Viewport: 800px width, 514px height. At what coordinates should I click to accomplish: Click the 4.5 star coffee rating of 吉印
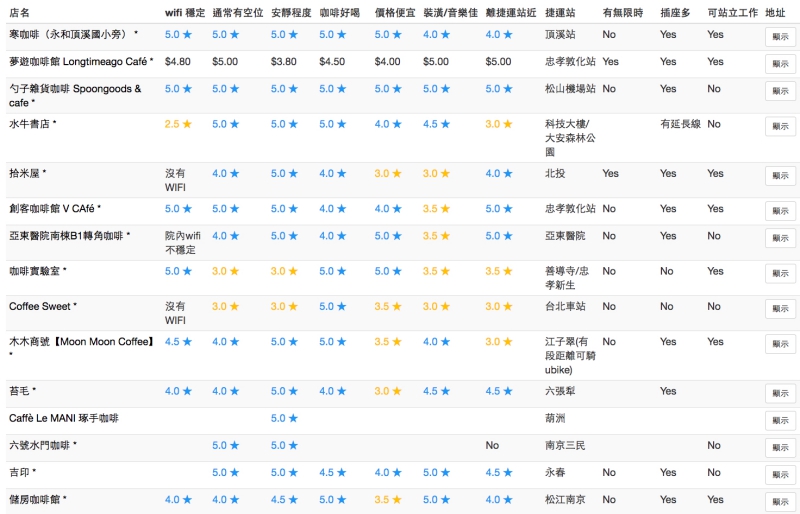pos(333,472)
